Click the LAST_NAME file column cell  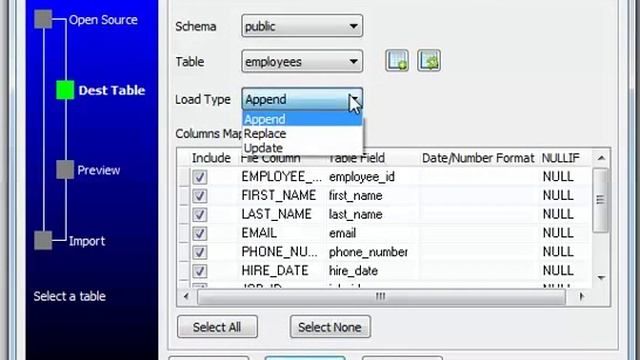click(282, 214)
